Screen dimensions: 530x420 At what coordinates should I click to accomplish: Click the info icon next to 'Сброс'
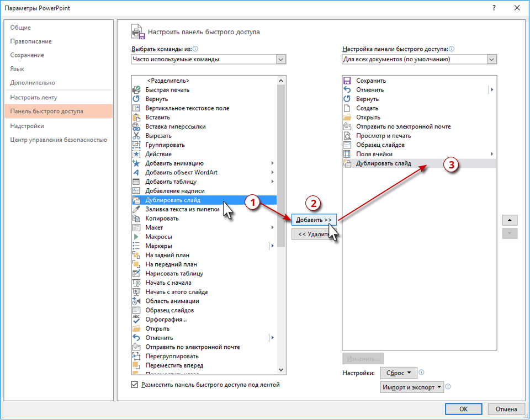(x=421, y=373)
